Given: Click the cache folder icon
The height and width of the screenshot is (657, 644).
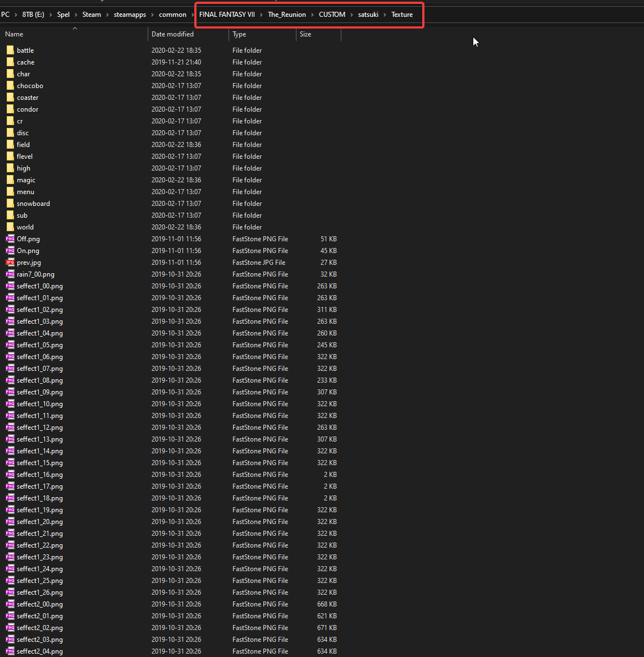Looking at the screenshot, I should [10, 62].
